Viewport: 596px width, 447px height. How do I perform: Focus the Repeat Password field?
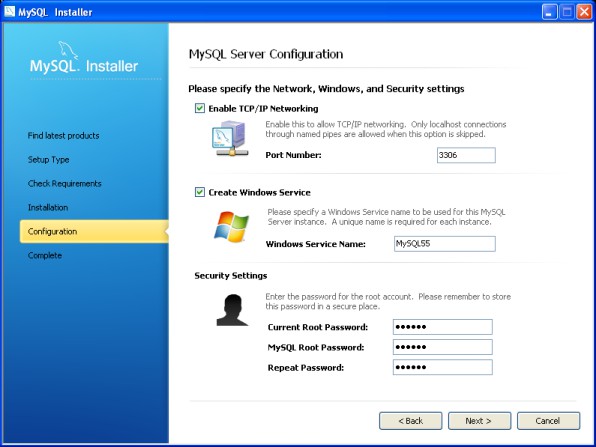point(442,367)
